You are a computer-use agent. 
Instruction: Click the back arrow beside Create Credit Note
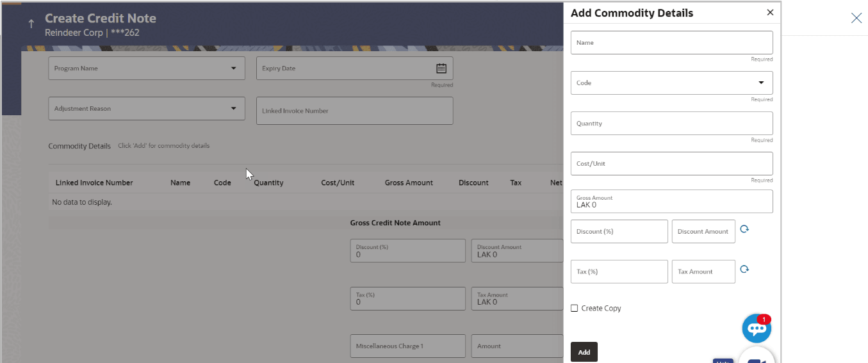click(x=31, y=24)
